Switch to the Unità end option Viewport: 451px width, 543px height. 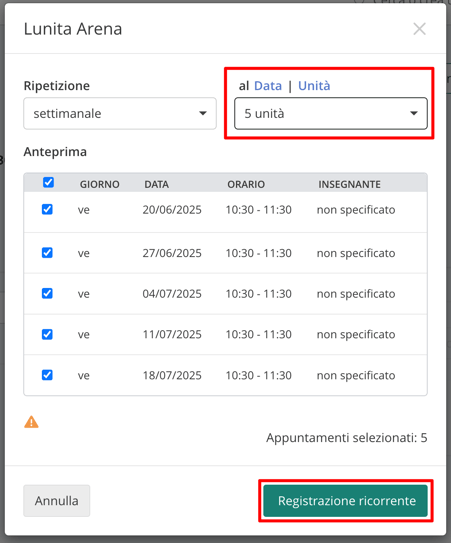coord(314,86)
